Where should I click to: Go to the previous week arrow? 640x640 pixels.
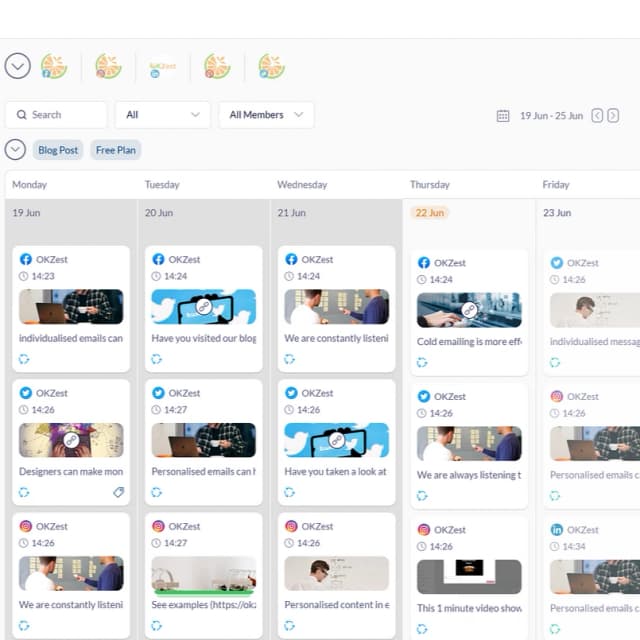click(597, 116)
